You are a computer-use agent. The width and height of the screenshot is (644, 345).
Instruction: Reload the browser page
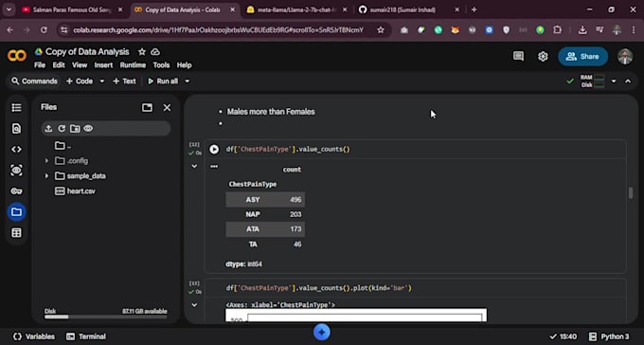click(44, 29)
